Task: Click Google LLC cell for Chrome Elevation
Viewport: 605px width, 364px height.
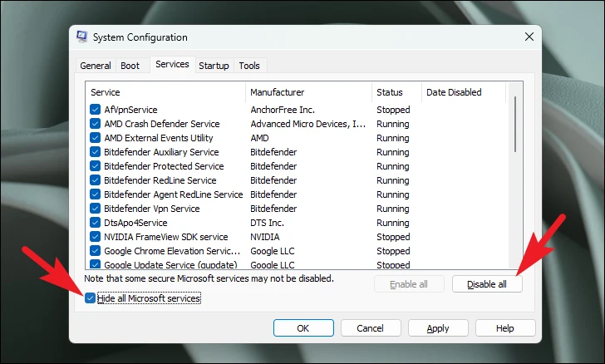Action: pos(272,251)
